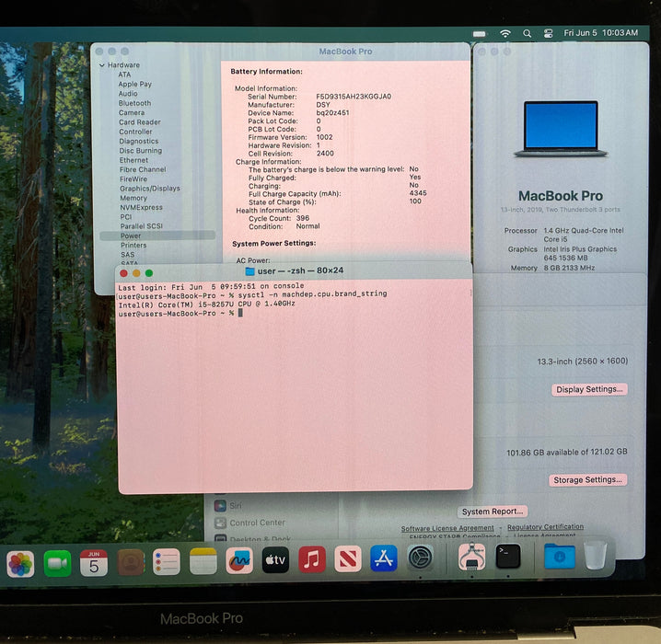Image resolution: width=661 pixels, height=644 pixels.
Task: Select SAS in the Hardware list
Action: coord(127,255)
